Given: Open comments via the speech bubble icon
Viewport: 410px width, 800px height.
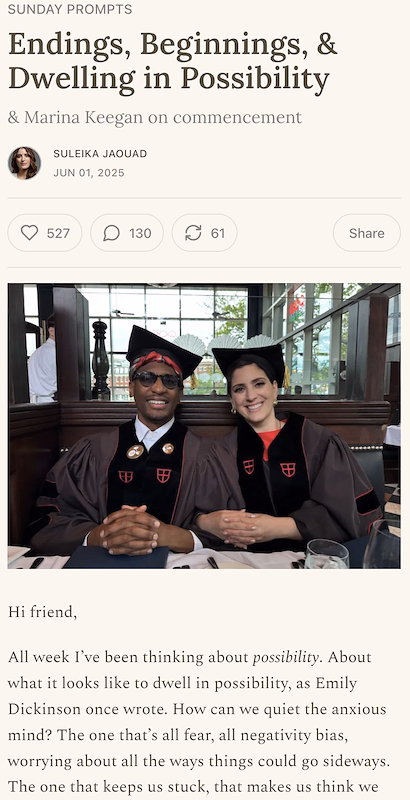Looking at the screenshot, I should click(x=111, y=233).
